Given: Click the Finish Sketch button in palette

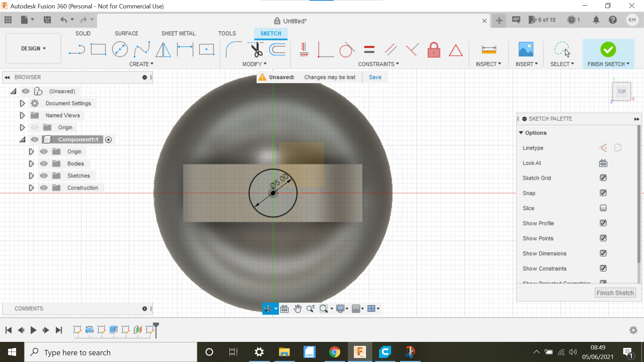Looking at the screenshot, I should 615,292.
